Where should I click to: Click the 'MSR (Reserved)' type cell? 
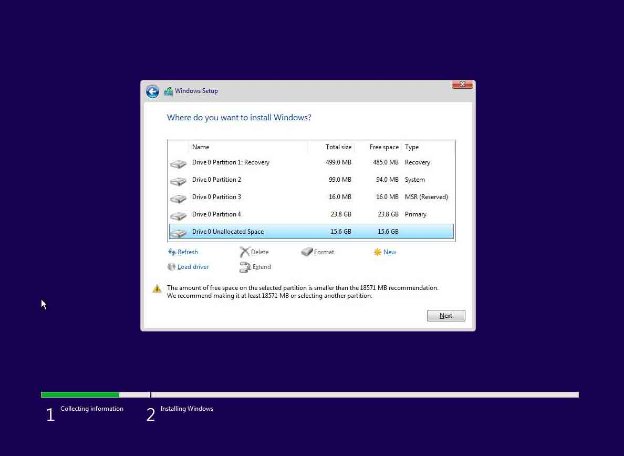[x=426, y=197]
